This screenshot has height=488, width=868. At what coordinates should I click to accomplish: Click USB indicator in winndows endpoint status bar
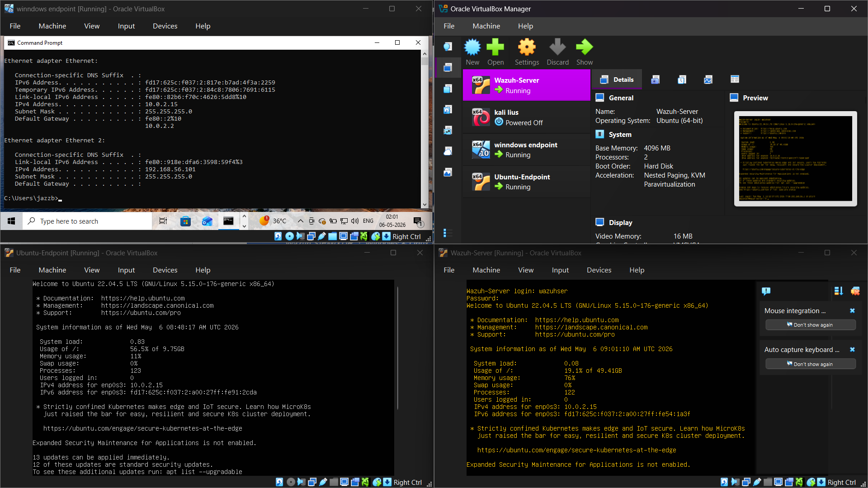pyautogui.click(x=322, y=236)
